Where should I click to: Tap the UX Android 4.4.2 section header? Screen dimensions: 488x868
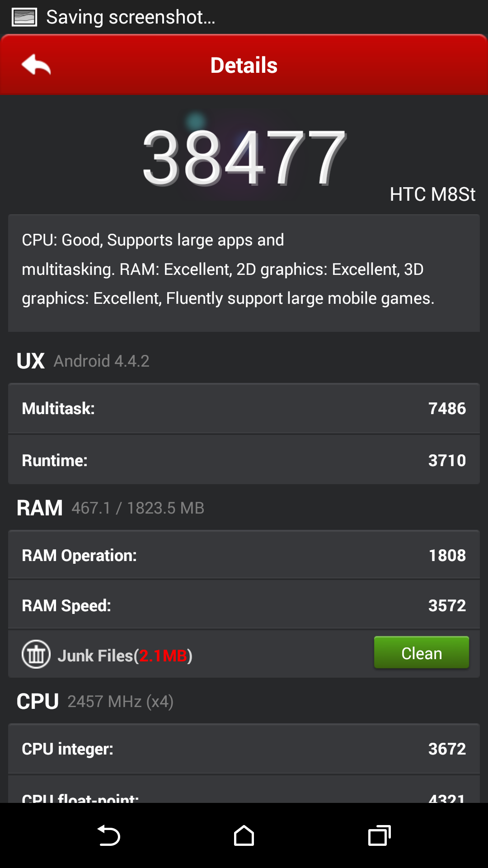coord(83,361)
